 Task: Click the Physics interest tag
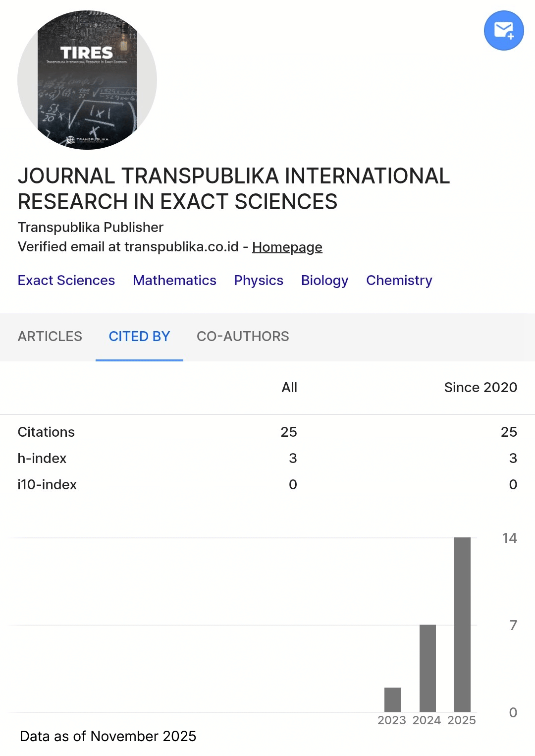point(259,281)
